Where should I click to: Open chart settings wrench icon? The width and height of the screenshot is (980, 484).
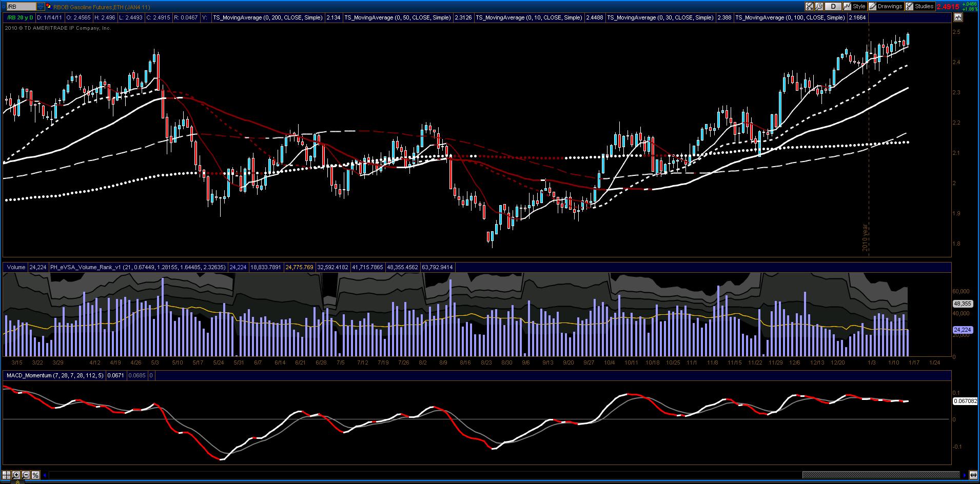click(819, 7)
